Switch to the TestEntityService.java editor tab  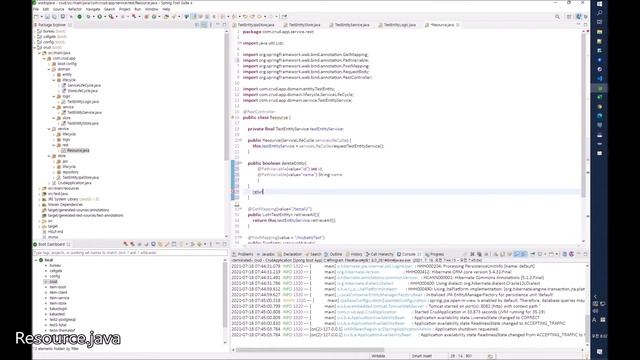click(352, 25)
